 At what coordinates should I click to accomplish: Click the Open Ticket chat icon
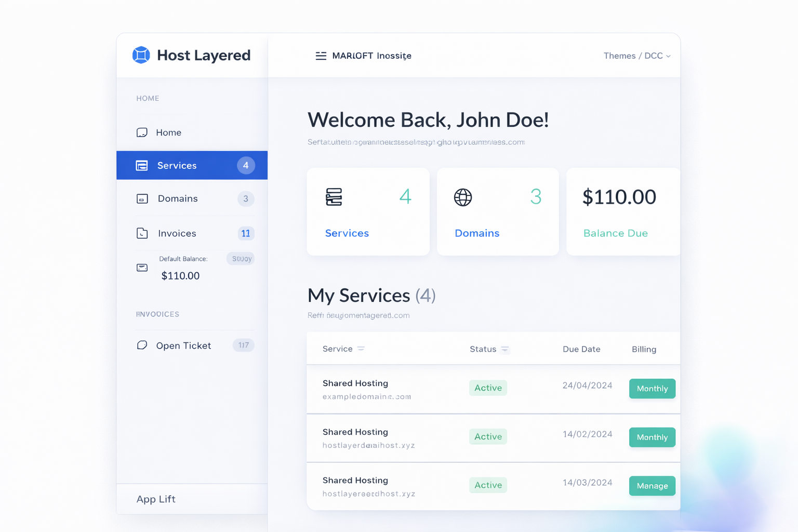(142, 345)
